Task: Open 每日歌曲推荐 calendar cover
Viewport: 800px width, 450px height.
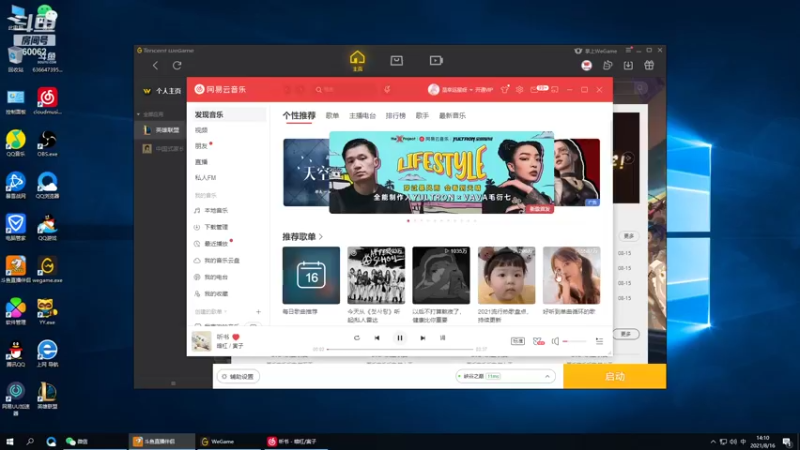Action: (311, 276)
